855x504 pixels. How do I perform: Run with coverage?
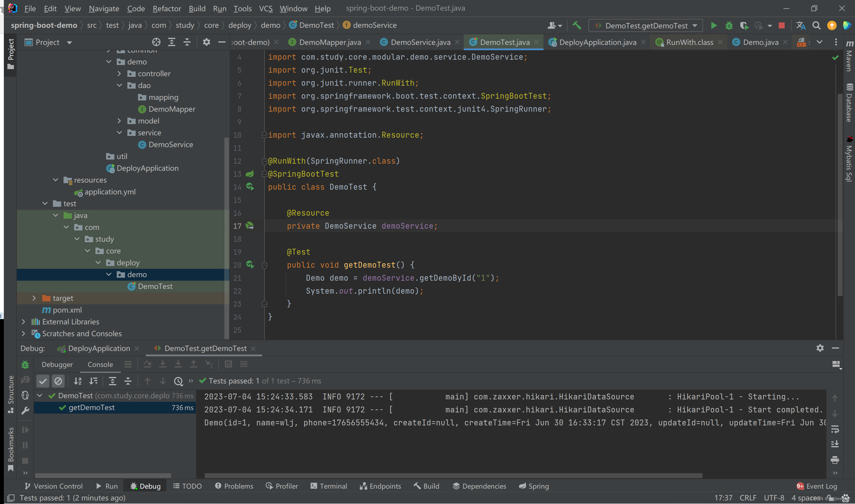(744, 25)
